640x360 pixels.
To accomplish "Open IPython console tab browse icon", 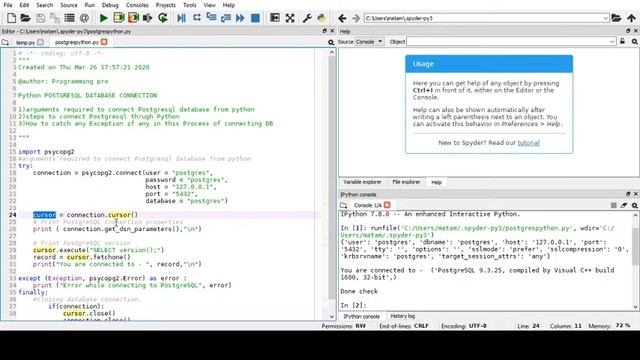I will (344, 205).
